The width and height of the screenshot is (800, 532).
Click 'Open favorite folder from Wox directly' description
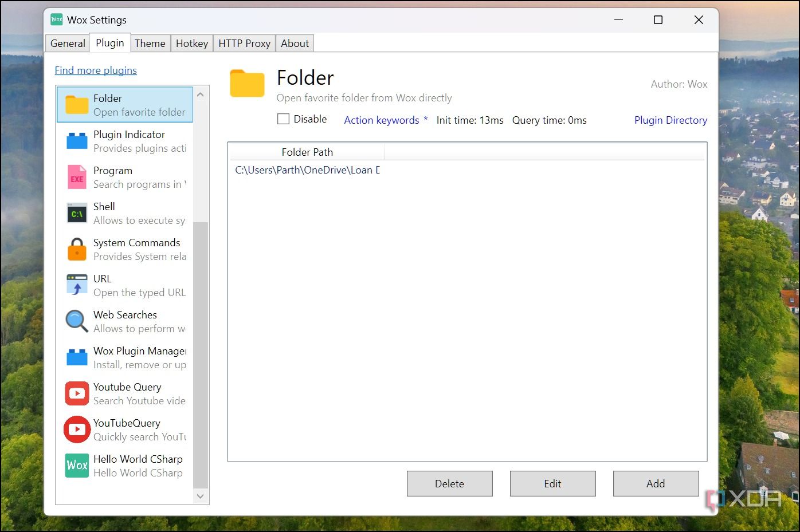pyautogui.click(x=364, y=98)
